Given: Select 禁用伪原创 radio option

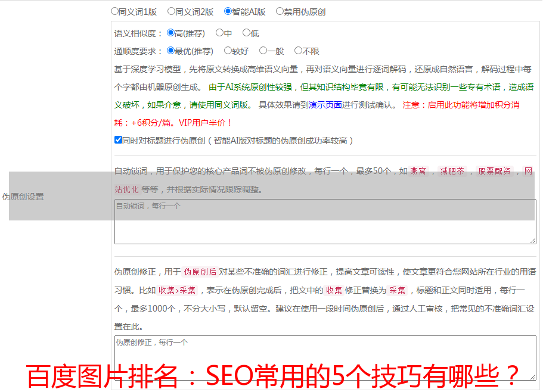Looking at the screenshot, I should (280, 11).
